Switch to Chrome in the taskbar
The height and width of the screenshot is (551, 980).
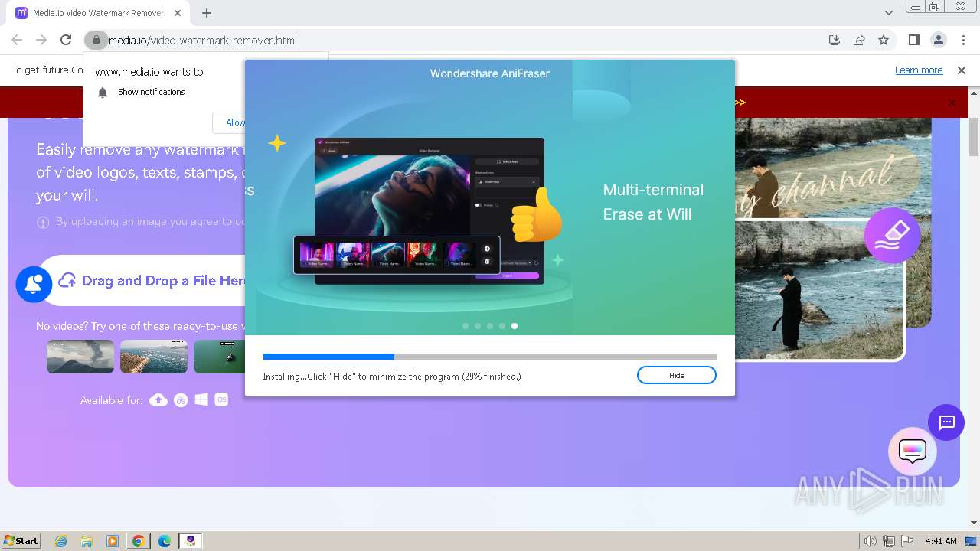tap(139, 541)
